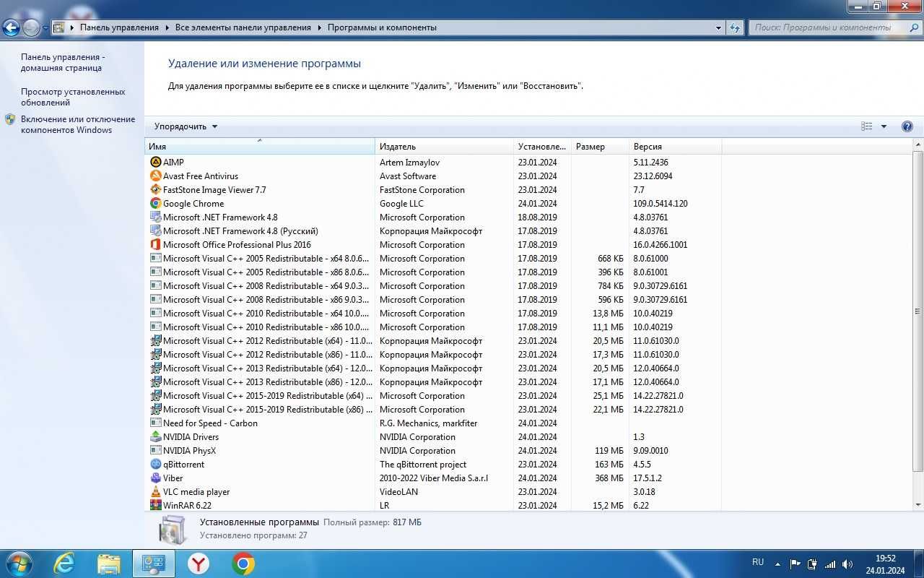Screen dimensions: 924x578
Task: Show hidden tray icons arrow
Action: click(x=777, y=564)
